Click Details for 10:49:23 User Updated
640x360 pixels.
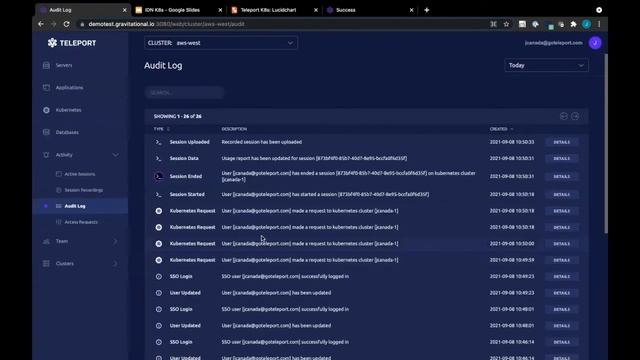click(x=562, y=293)
